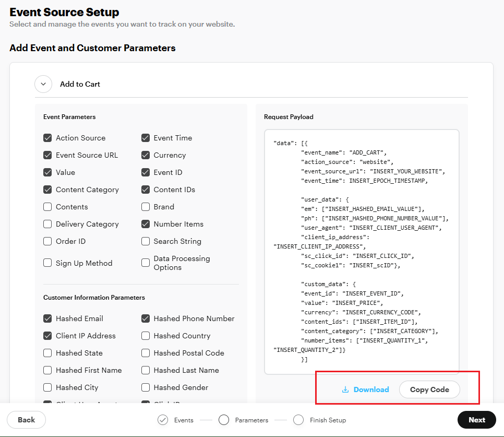Check the Hashed Country checkbox

(x=146, y=336)
